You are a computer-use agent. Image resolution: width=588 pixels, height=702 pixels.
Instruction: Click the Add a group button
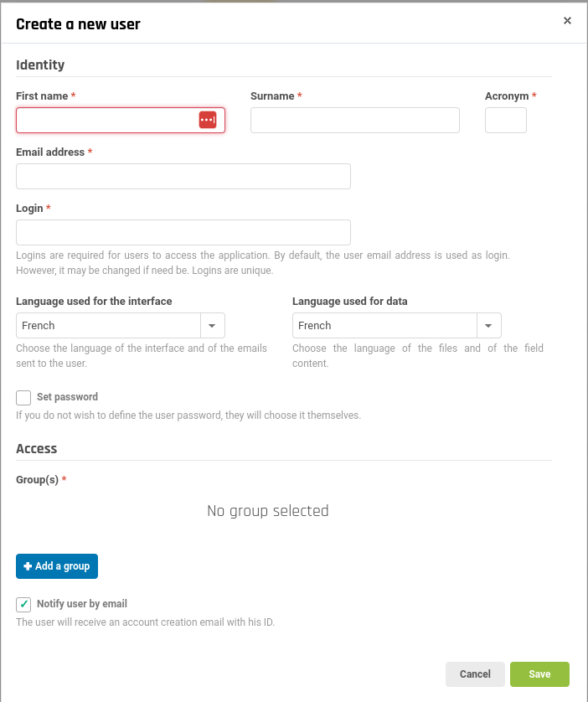coord(56,566)
